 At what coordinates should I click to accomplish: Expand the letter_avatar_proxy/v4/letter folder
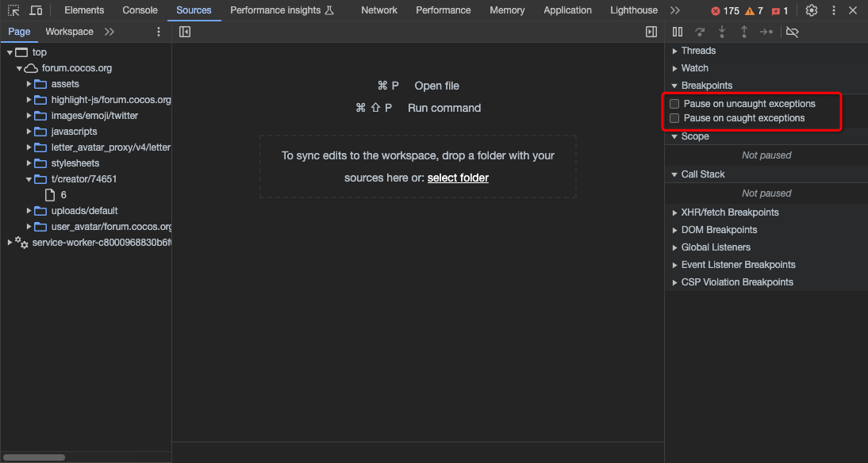click(29, 147)
